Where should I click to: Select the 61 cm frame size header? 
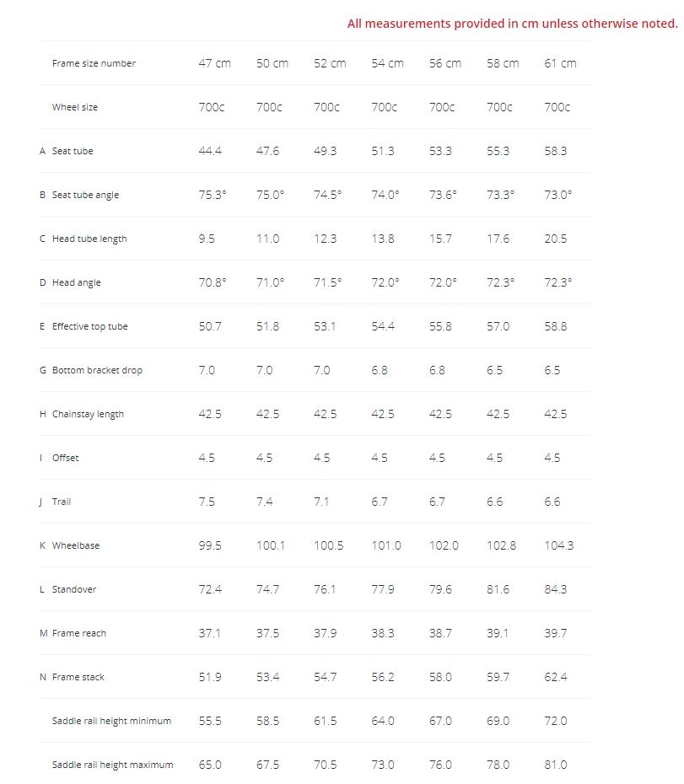(x=560, y=63)
